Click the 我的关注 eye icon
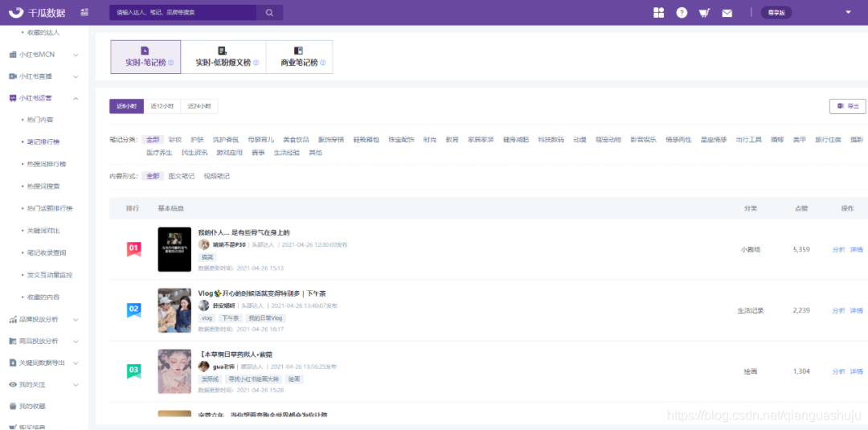Viewport: 868px width, 430px height. pos(13,384)
